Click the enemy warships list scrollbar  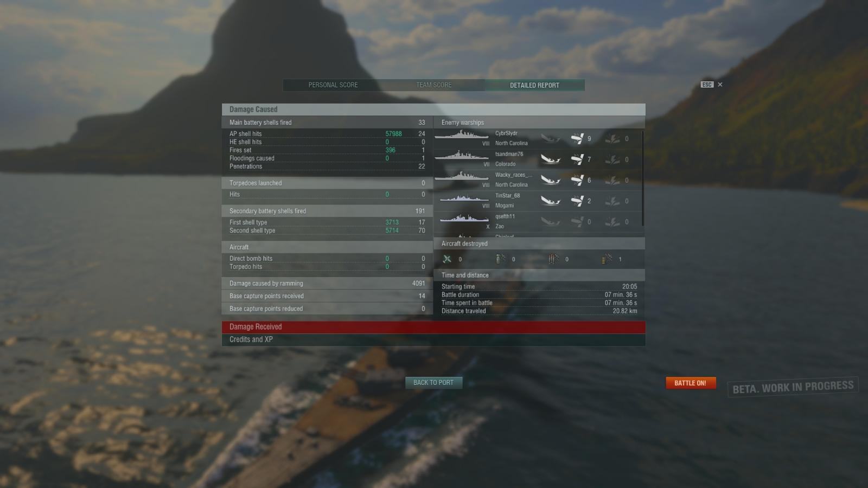coord(643,178)
